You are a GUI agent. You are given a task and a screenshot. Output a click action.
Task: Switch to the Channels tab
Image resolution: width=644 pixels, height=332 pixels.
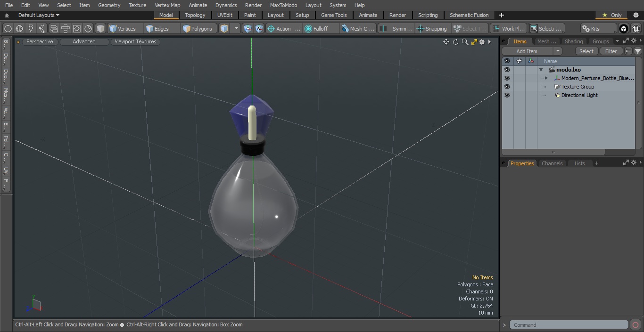552,163
